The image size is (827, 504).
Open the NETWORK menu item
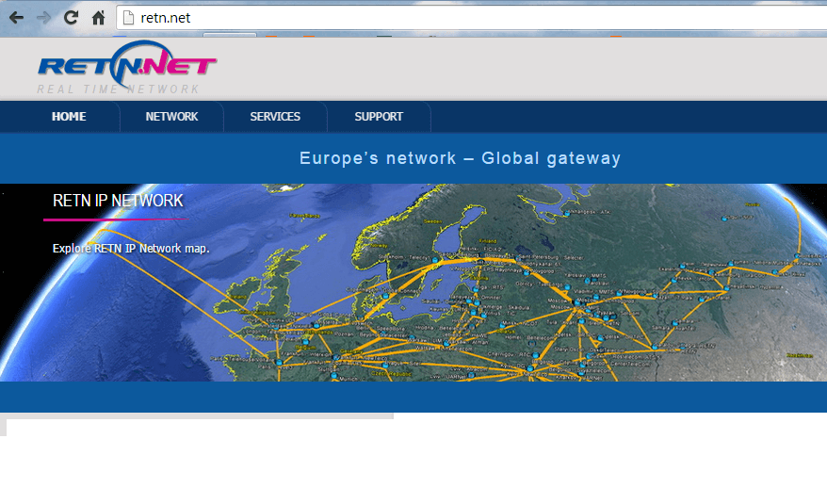(x=172, y=117)
